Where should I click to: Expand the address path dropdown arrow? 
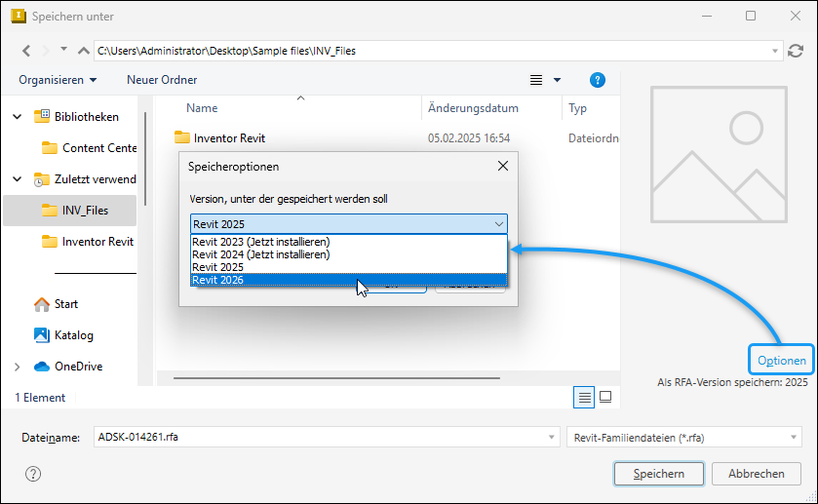(775, 51)
